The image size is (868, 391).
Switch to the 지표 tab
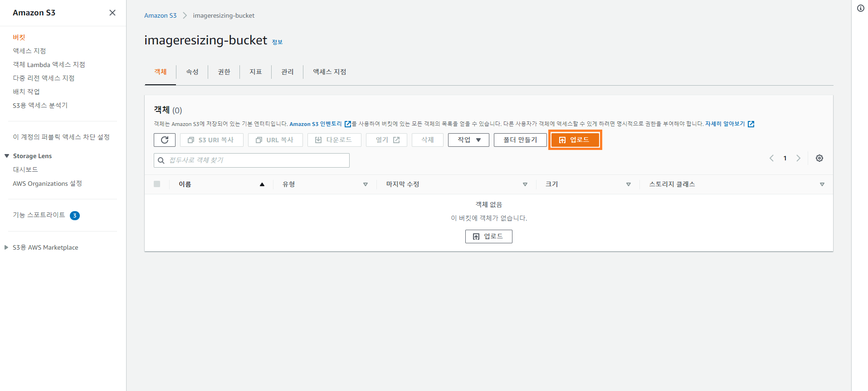256,72
